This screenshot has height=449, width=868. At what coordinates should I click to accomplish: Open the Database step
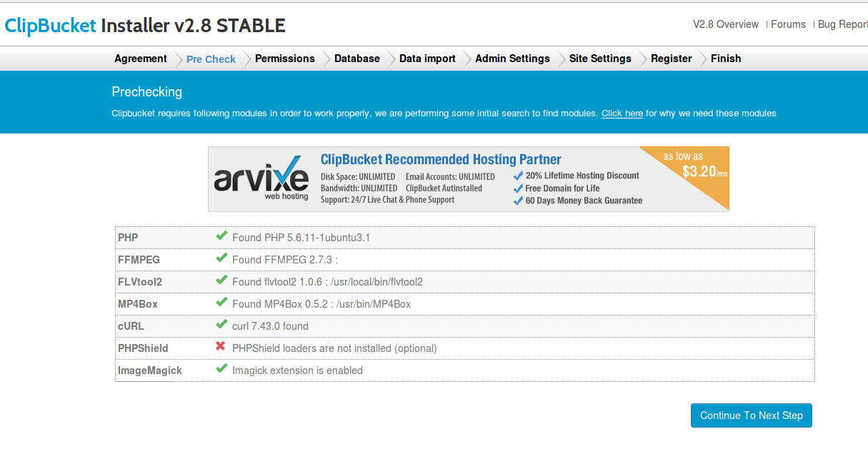[x=357, y=59]
